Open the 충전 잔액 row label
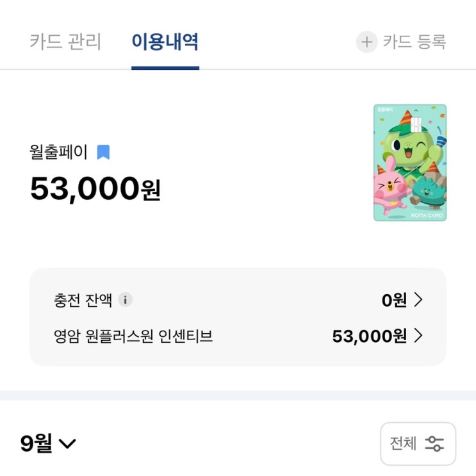Image resolution: width=476 pixels, height=476 pixels. coord(83,300)
